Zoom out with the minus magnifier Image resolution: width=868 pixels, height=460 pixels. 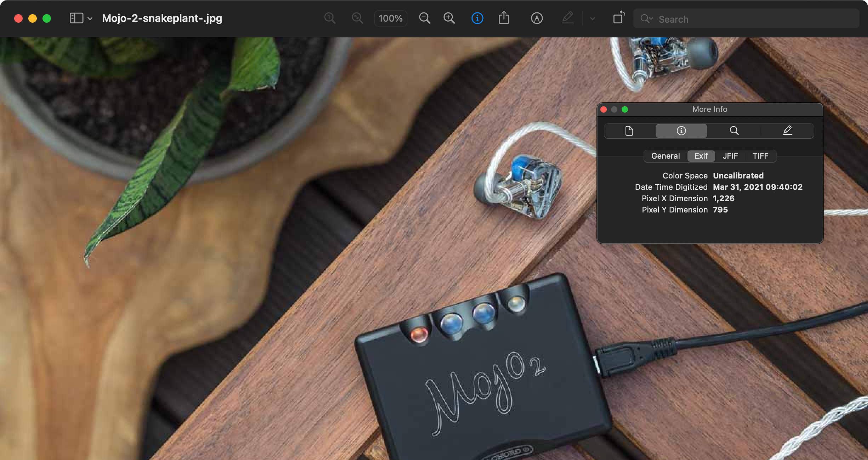click(424, 18)
